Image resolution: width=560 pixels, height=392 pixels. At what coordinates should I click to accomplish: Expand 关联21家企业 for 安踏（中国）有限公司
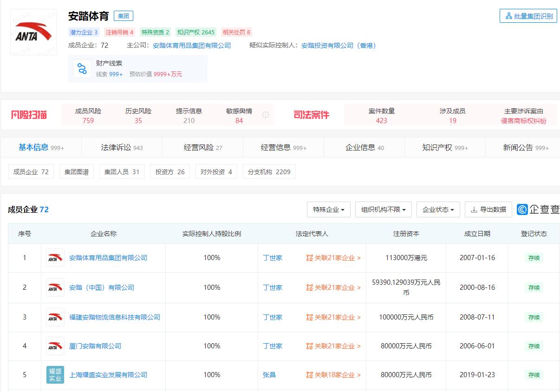point(333,287)
